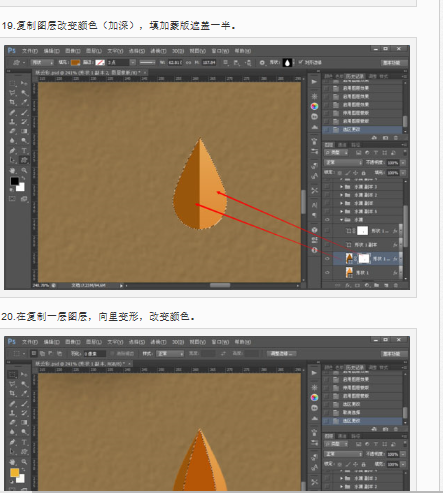Screen dimensions: 443x493
Task: Open style dropdown in lower options bar
Action: coord(170,353)
